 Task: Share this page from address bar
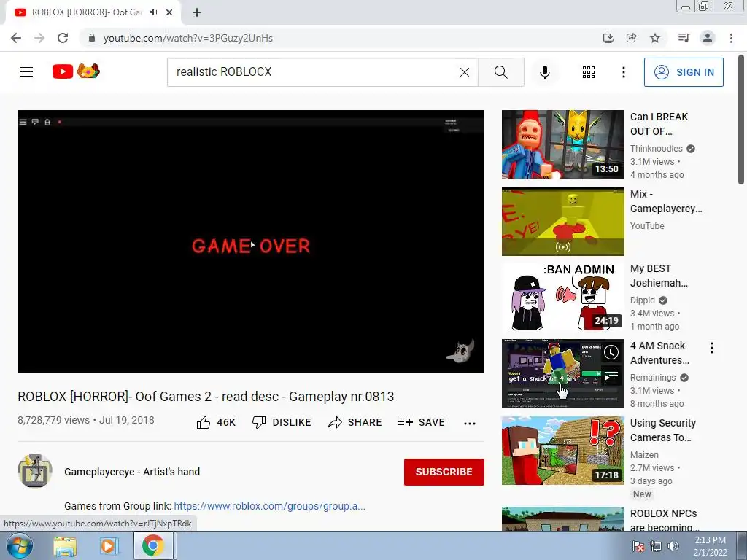[632, 38]
